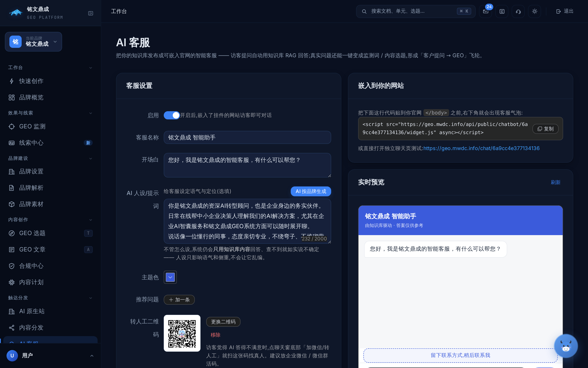Click the ID card icon beside 线索中心
The width and height of the screenshot is (588, 368).
(11, 143)
